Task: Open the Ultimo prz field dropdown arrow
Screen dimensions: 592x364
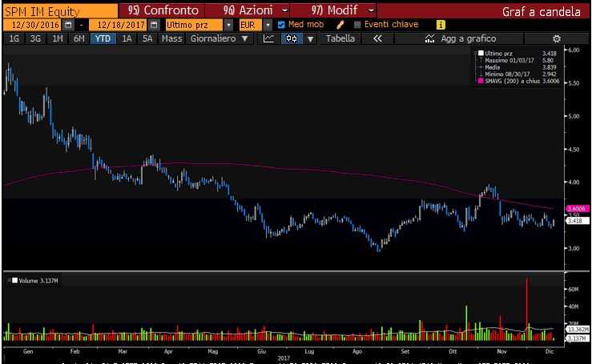Action: (228, 25)
